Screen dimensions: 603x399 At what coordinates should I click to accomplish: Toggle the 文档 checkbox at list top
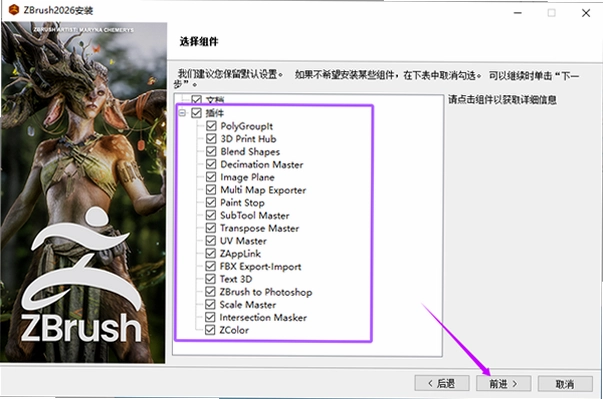pos(197,100)
